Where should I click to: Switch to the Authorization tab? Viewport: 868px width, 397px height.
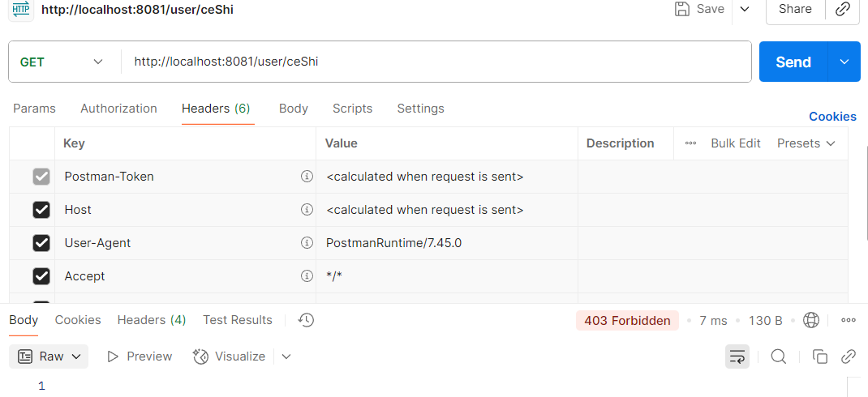[x=118, y=109]
